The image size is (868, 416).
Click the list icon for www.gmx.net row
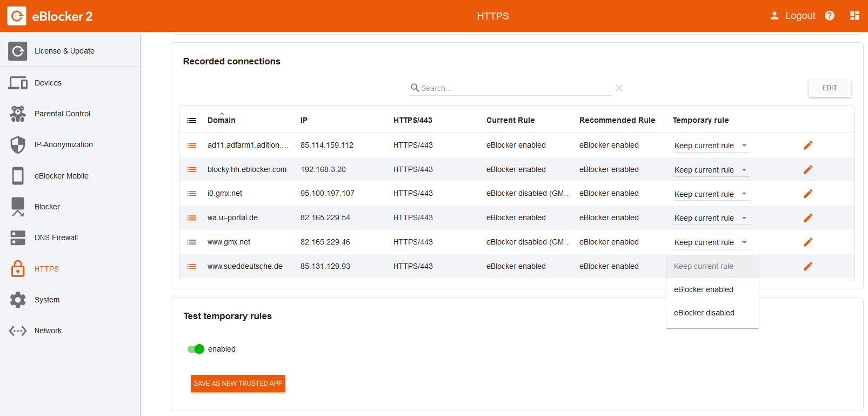click(192, 242)
